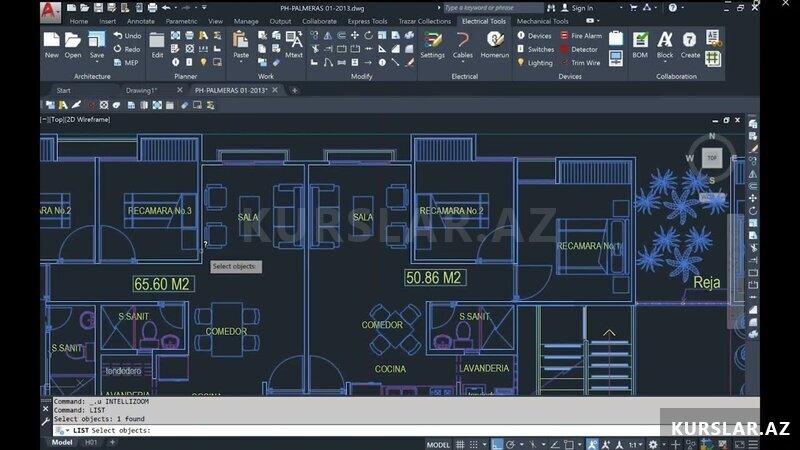Open the Electrical Settings tool

[x=432, y=40]
